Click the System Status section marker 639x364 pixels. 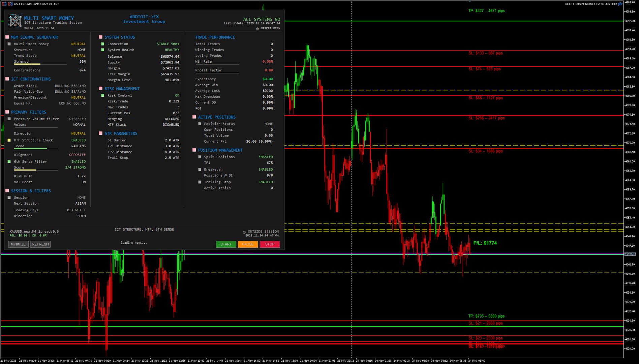click(100, 37)
